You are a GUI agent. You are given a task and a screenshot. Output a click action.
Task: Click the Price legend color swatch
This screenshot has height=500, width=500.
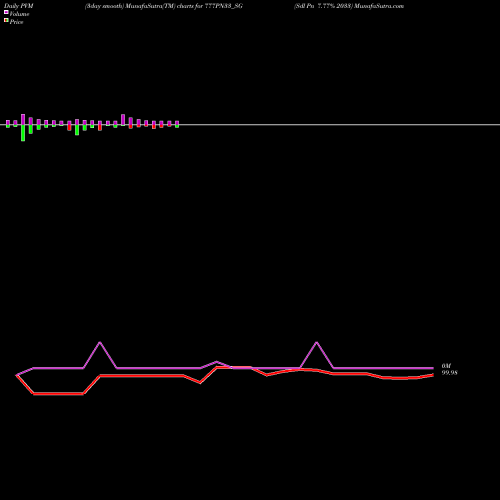[6, 20]
